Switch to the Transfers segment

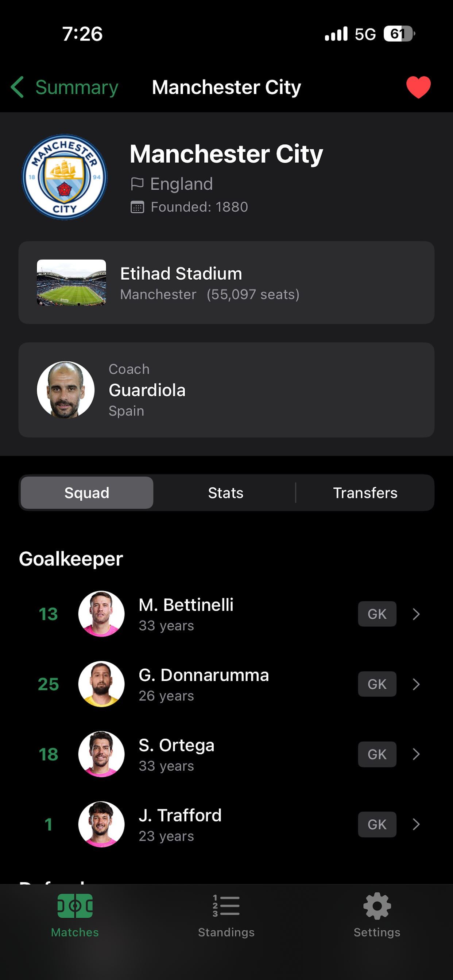365,493
